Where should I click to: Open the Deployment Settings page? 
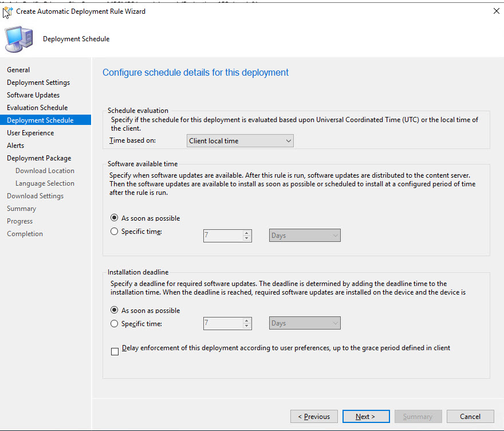point(38,83)
